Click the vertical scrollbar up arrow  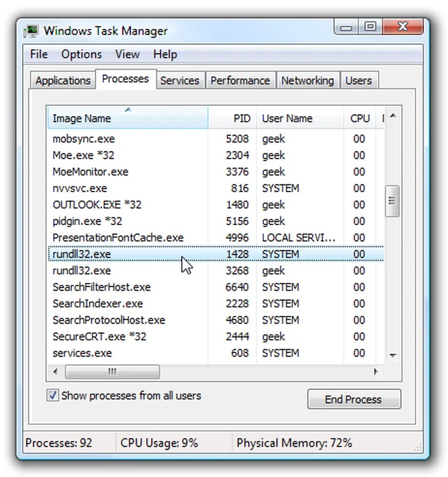pyautogui.click(x=393, y=116)
